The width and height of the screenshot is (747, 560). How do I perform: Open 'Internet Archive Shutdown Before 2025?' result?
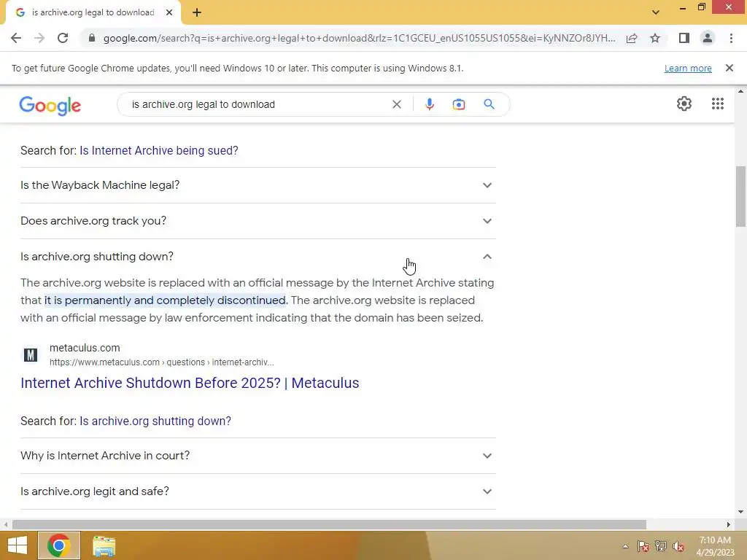(x=190, y=383)
